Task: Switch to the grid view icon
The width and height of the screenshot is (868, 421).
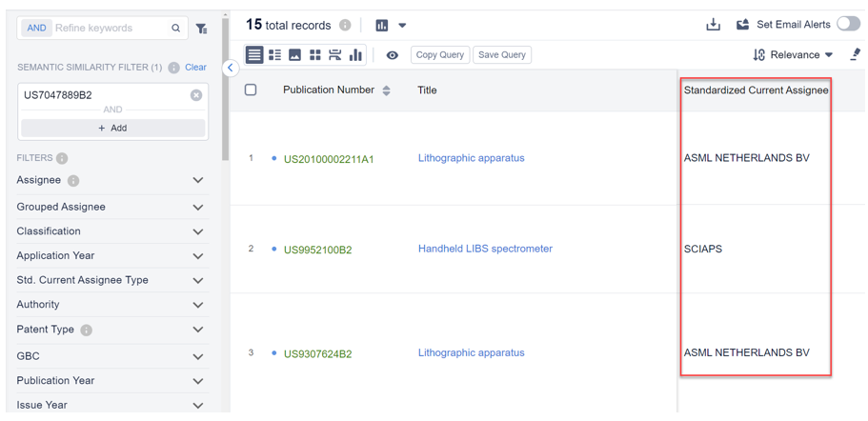Action: coord(314,55)
